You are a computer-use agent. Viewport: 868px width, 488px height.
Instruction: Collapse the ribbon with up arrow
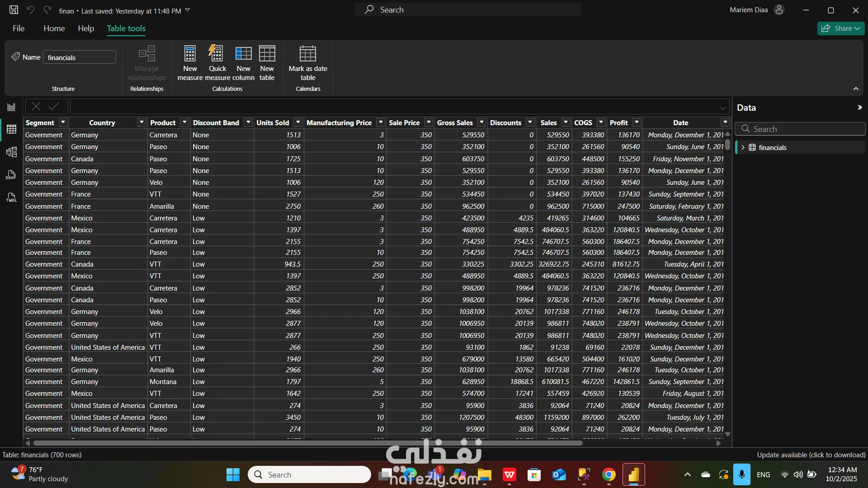pos(856,89)
